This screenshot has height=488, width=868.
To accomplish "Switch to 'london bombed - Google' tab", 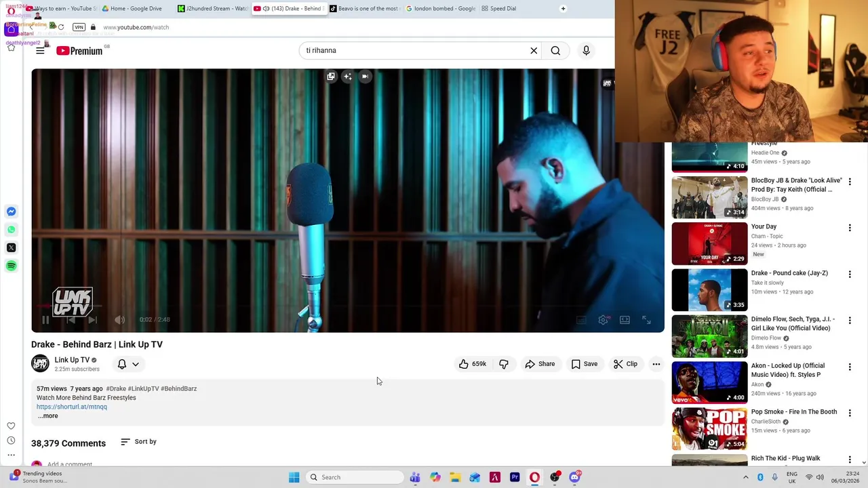I will pos(443,9).
